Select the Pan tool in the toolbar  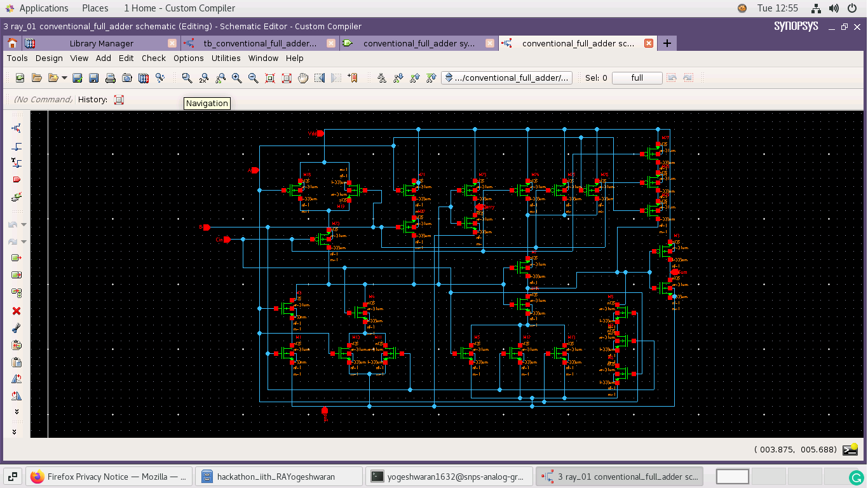tap(303, 78)
